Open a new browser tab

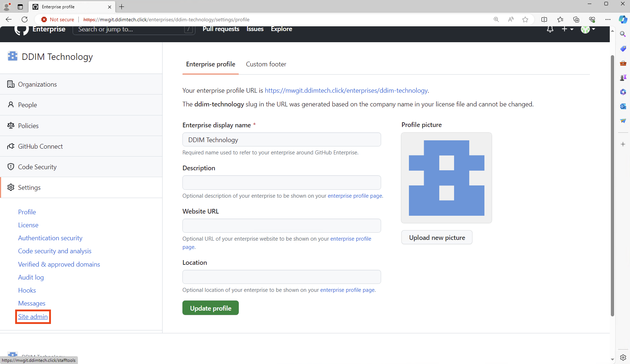(x=122, y=6)
